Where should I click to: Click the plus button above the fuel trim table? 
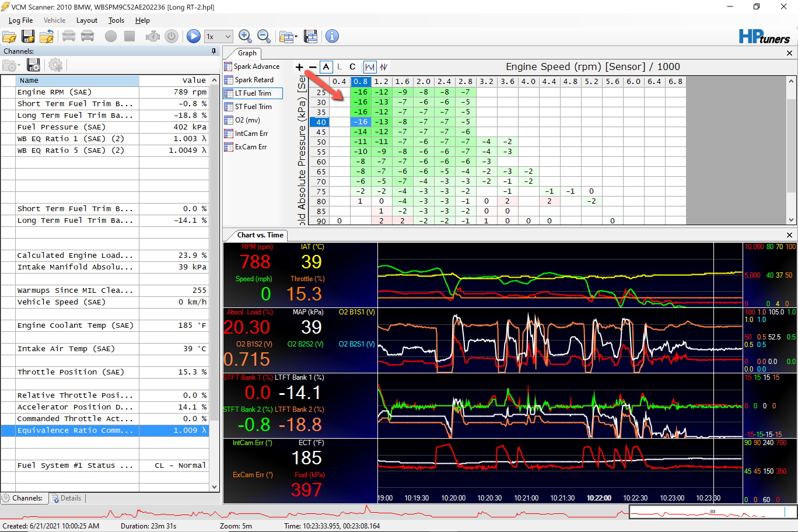coord(299,66)
